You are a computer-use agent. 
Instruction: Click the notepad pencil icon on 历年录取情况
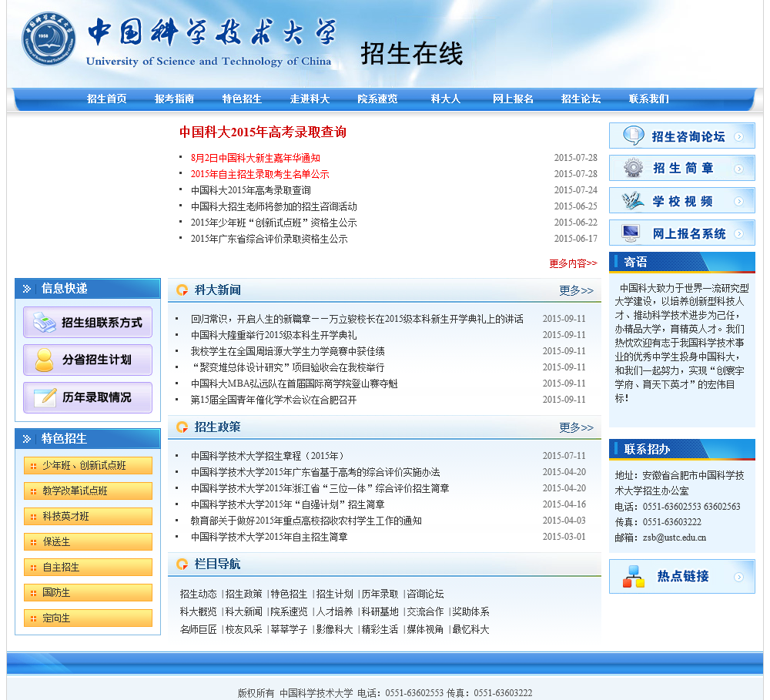click(x=45, y=397)
